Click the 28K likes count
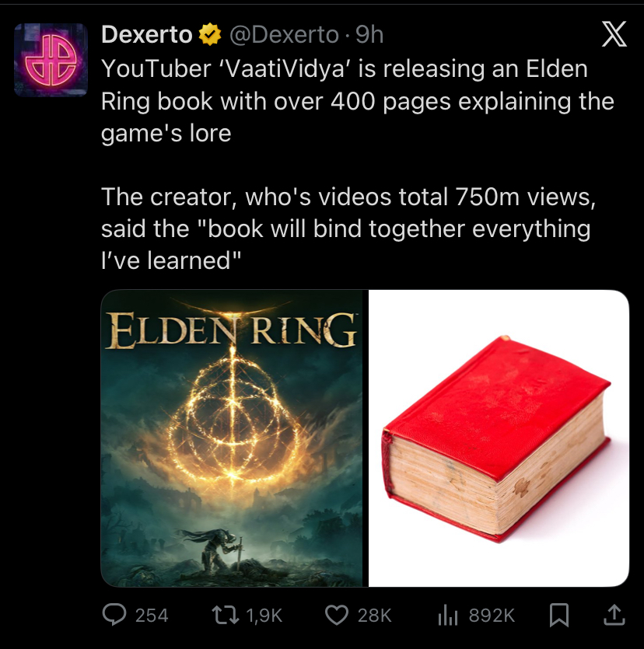 374,615
